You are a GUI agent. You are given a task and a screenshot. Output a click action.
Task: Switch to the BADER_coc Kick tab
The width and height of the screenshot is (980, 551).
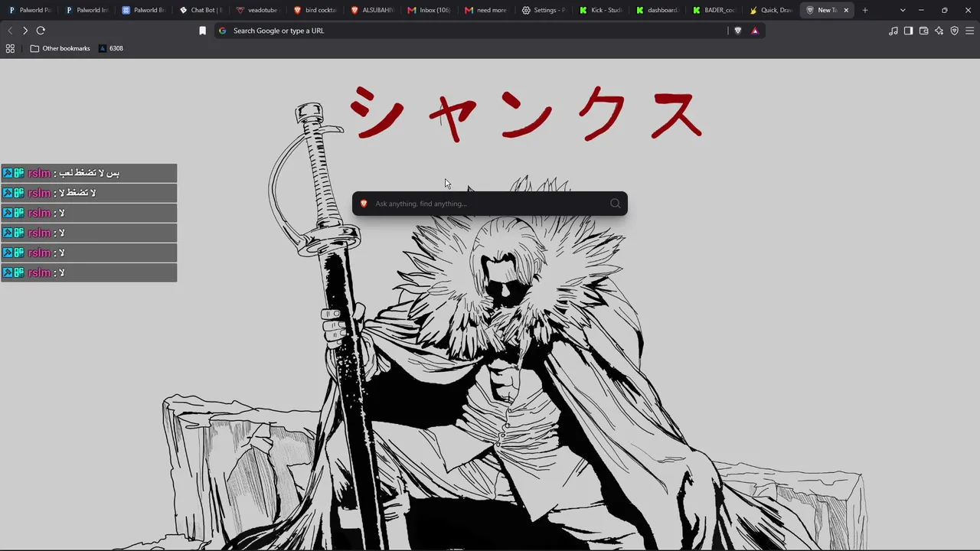[x=715, y=10]
